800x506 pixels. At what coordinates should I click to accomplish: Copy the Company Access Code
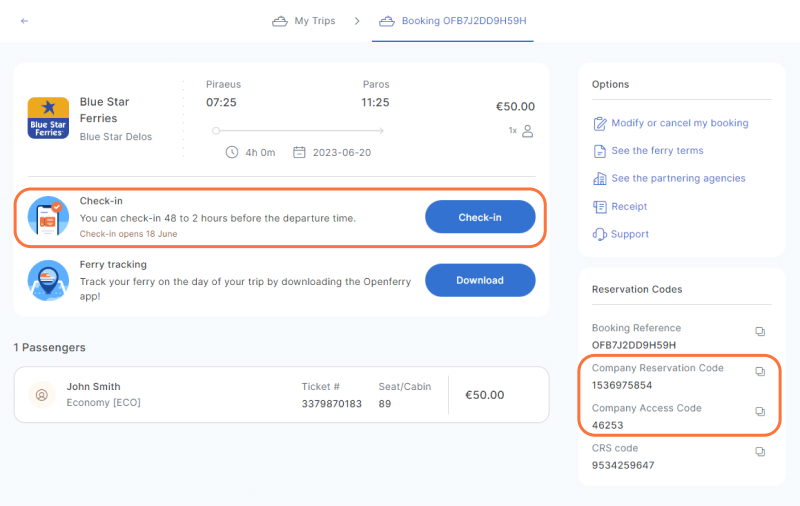[760, 411]
